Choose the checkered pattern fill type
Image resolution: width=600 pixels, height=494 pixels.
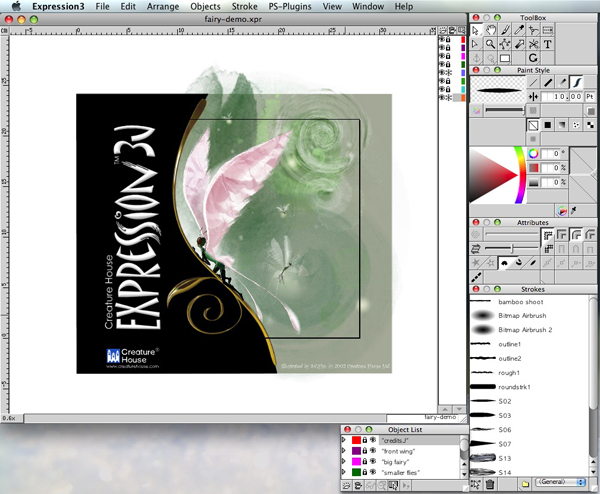590,125
